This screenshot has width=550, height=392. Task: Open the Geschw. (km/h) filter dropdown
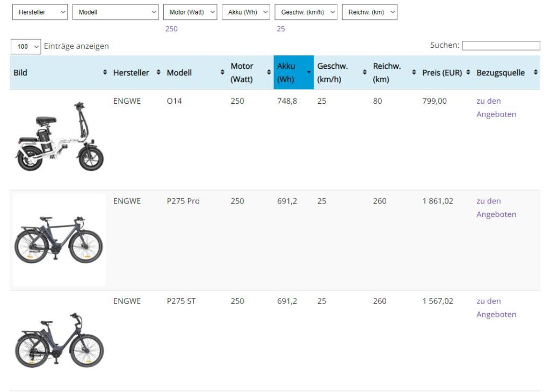click(306, 12)
